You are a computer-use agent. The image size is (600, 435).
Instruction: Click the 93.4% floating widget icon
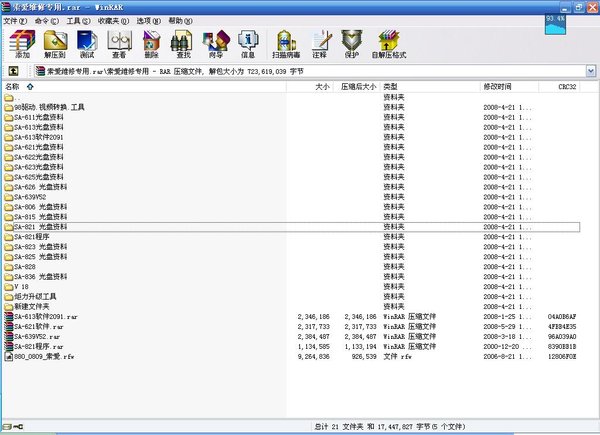(x=555, y=24)
